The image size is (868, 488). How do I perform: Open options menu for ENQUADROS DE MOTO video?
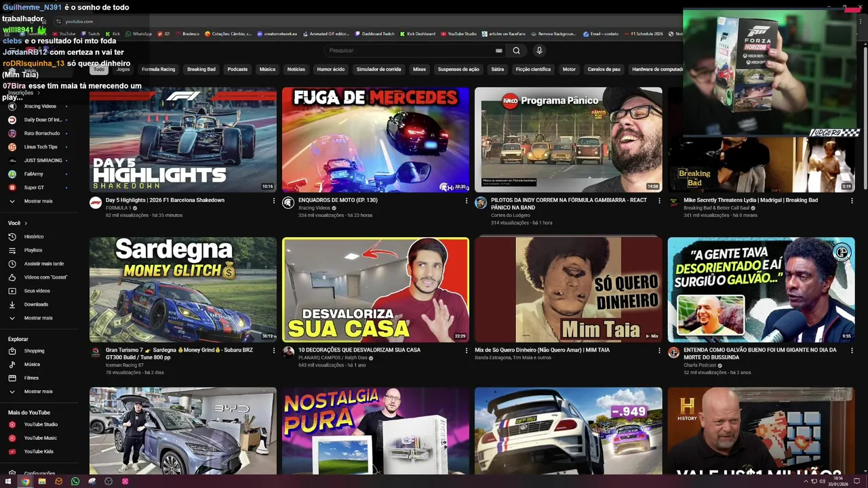(467, 201)
